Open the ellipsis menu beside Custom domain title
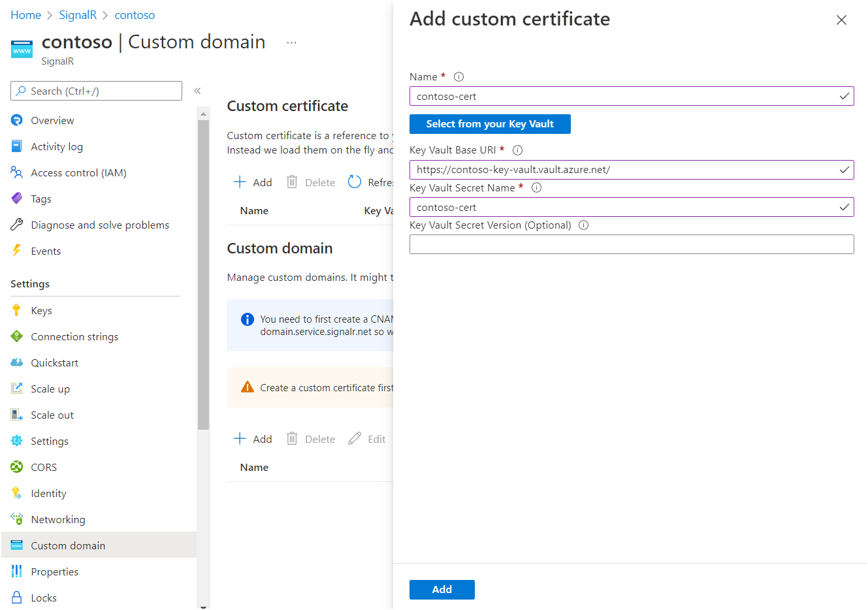868x610 pixels. click(291, 42)
